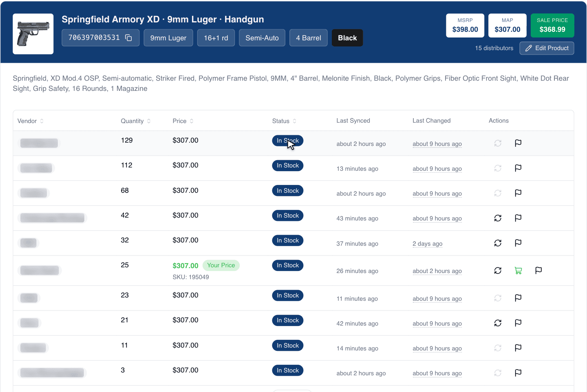Flag the vendor row with quantity 21
The height and width of the screenshot is (392, 587).
coord(518,323)
